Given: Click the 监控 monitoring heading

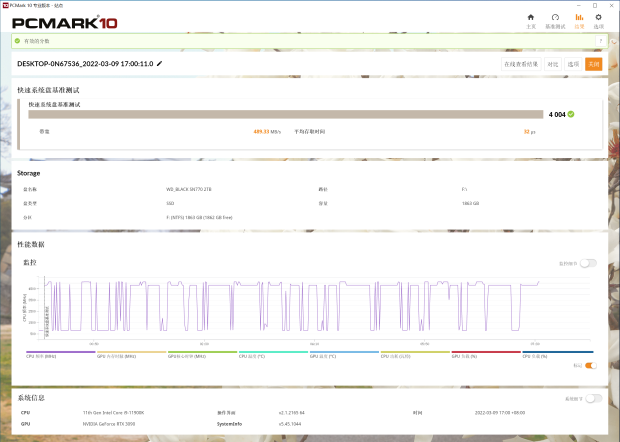Looking at the screenshot, I should [30, 262].
